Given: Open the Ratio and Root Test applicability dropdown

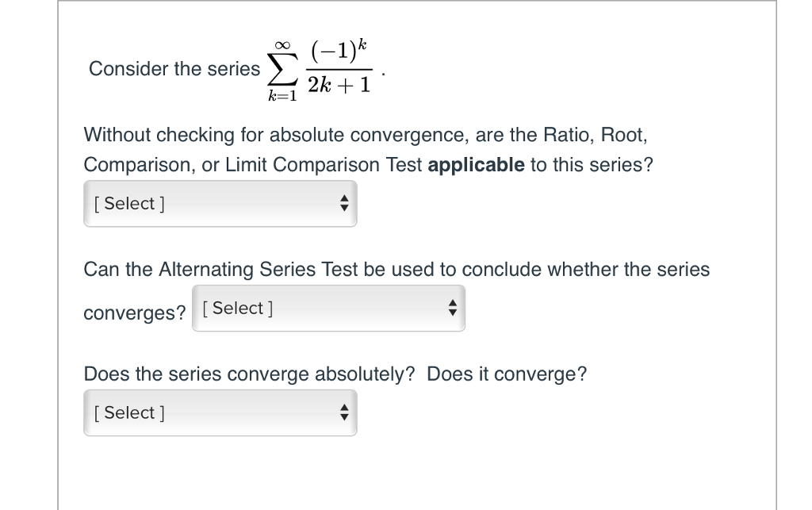Looking at the screenshot, I should click(x=220, y=203).
